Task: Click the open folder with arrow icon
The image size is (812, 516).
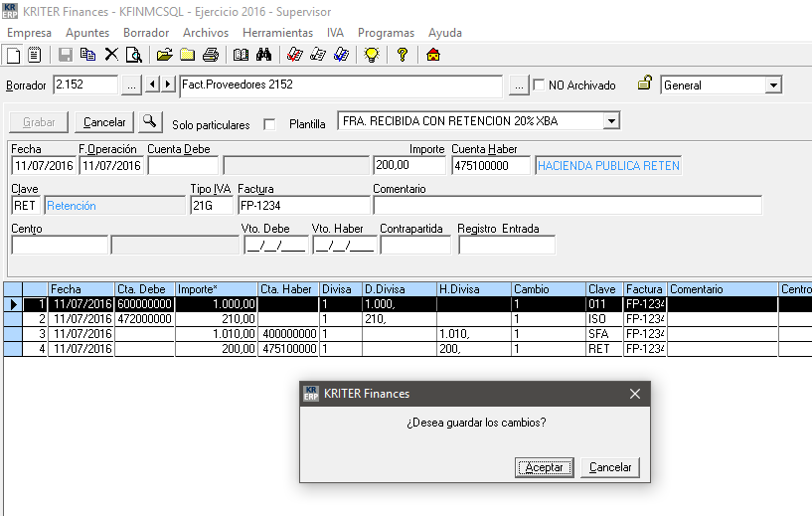Action: tap(165, 55)
